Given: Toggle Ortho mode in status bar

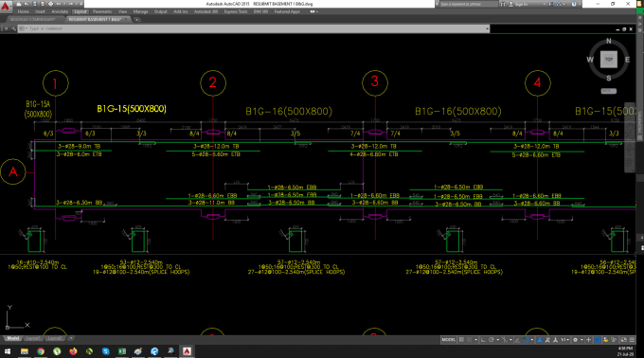Looking at the screenshot, I should [483, 340].
